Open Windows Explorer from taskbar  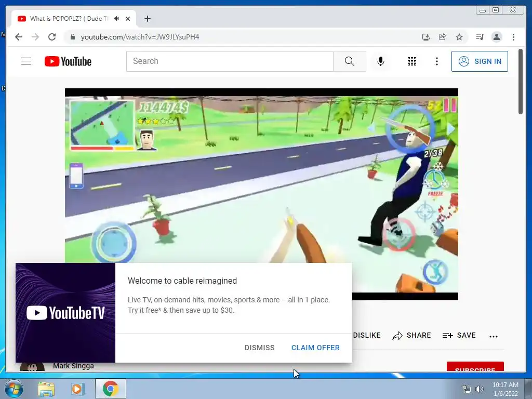(46, 389)
